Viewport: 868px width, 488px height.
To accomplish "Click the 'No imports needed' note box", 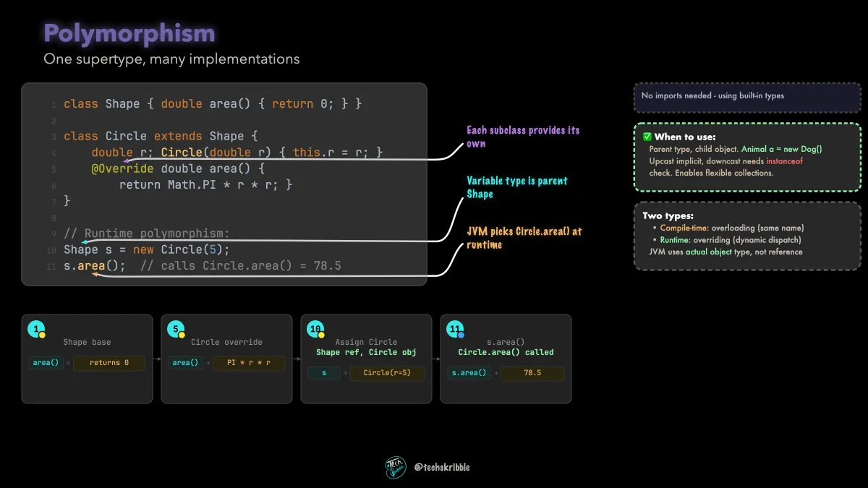I will 747,96.
